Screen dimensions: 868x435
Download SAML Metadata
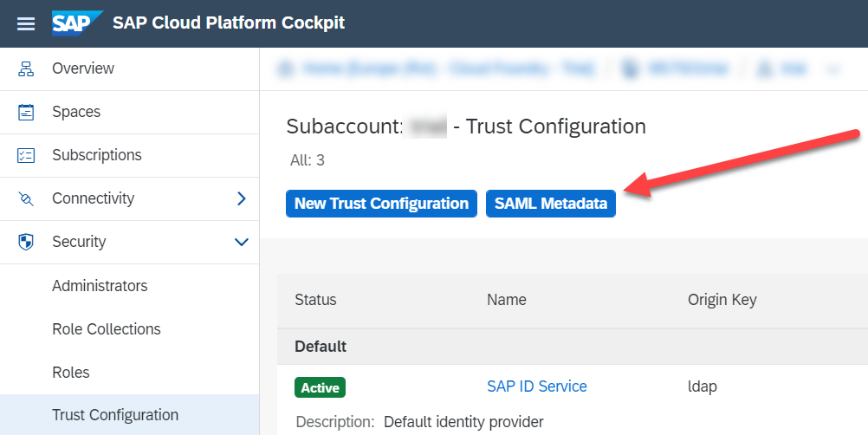[550, 204]
